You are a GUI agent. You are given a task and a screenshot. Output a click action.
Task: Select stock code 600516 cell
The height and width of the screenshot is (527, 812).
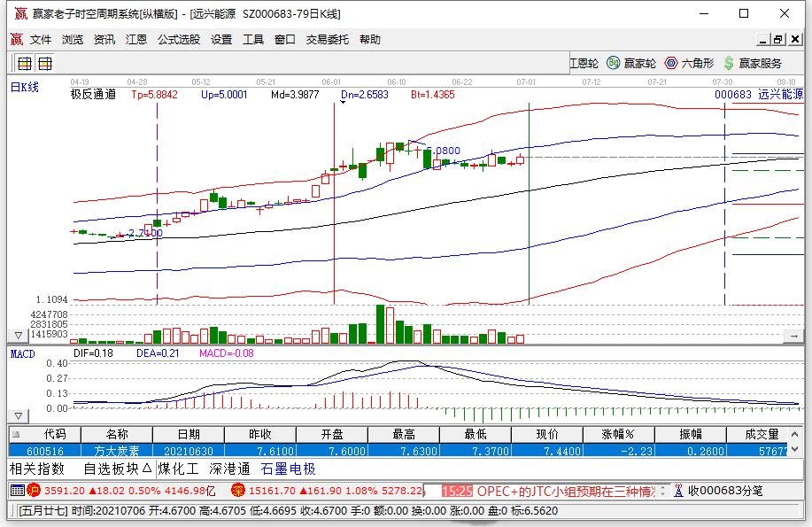45,451
